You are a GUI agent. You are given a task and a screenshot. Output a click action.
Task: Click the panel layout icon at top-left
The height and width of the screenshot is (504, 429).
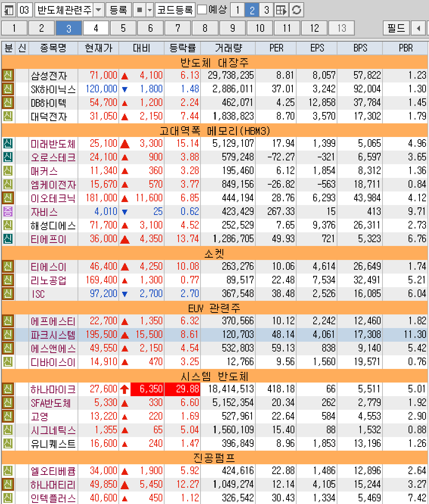(9, 10)
